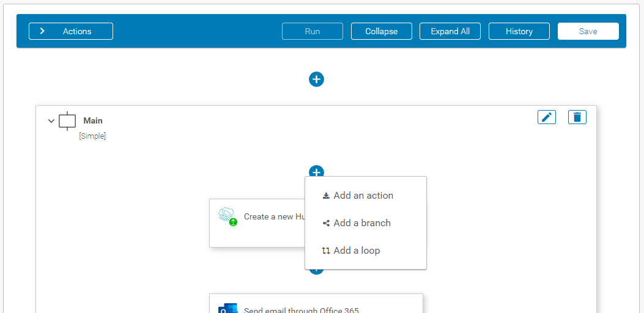Click the plus icon above the Main block
644x313 pixels.
click(x=316, y=79)
